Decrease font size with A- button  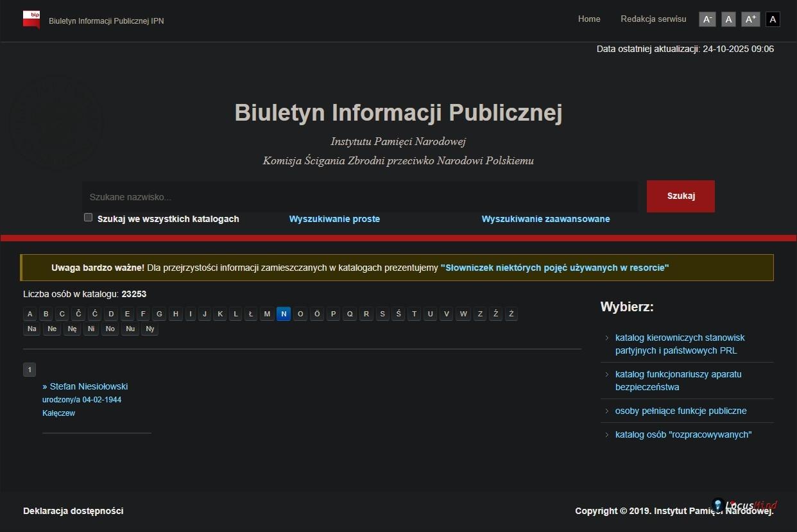[x=707, y=19]
